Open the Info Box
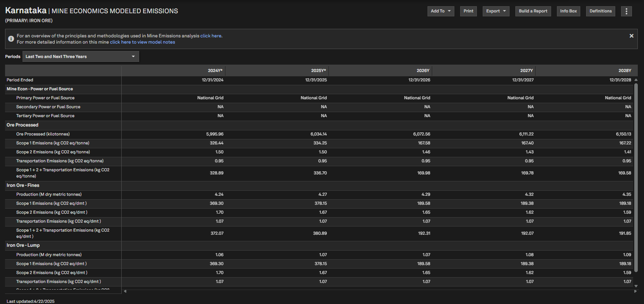The height and width of the screenshot is (304, 644). (568, 11)
